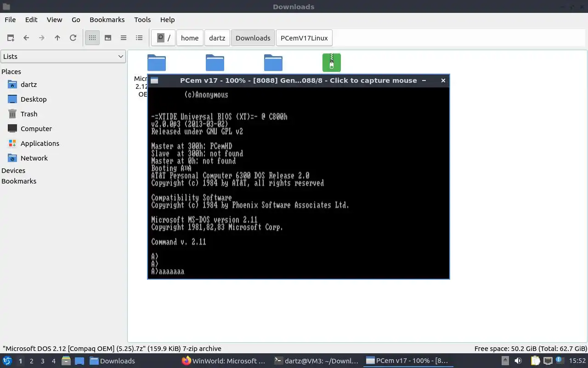Open the network status tray icon

pos(548,361)
